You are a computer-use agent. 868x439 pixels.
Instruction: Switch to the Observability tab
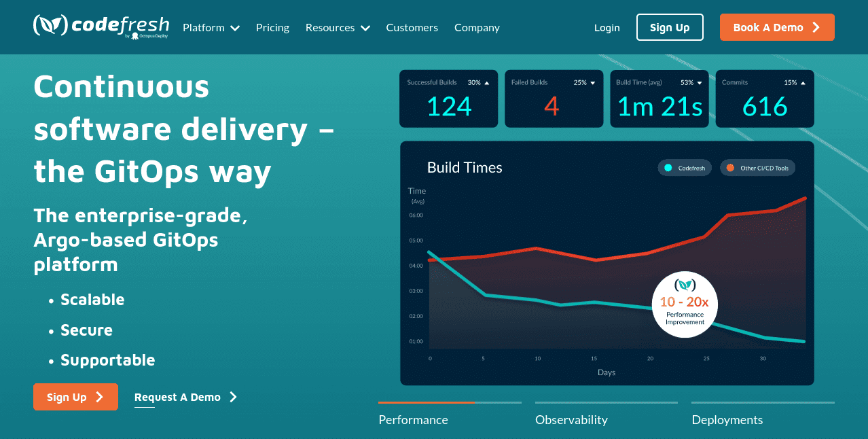coord(571,420)
